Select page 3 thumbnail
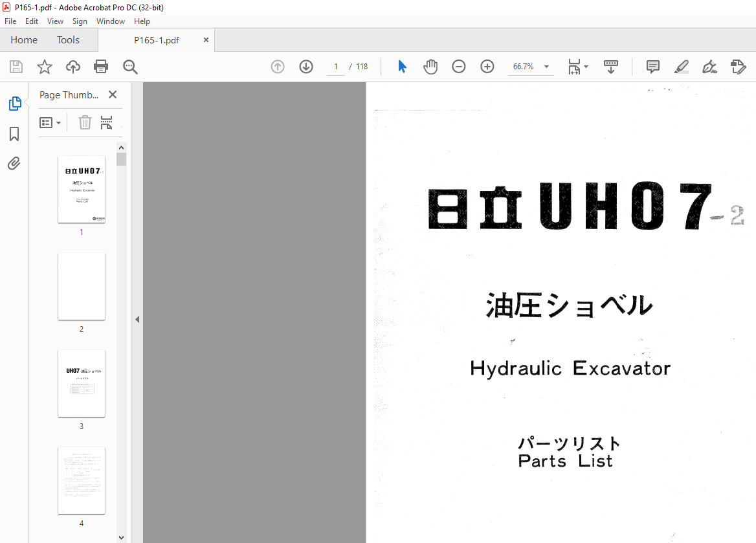 point(82,383)
